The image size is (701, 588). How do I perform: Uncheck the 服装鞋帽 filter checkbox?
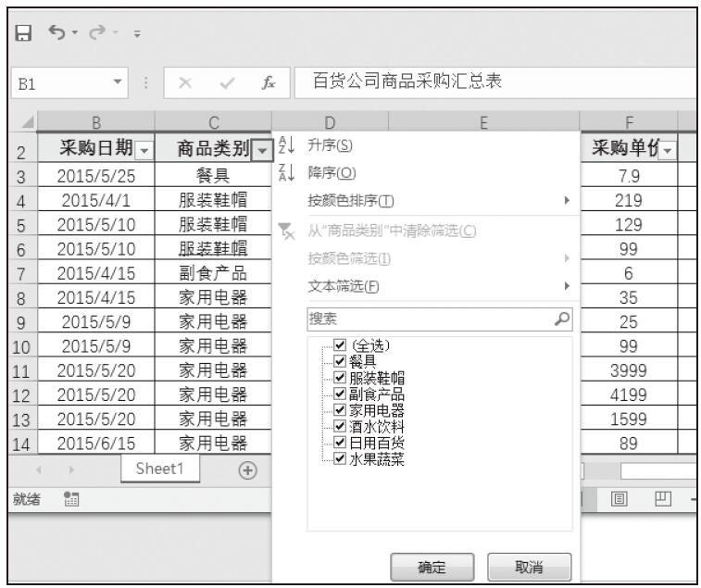click(x=340, y=377)
